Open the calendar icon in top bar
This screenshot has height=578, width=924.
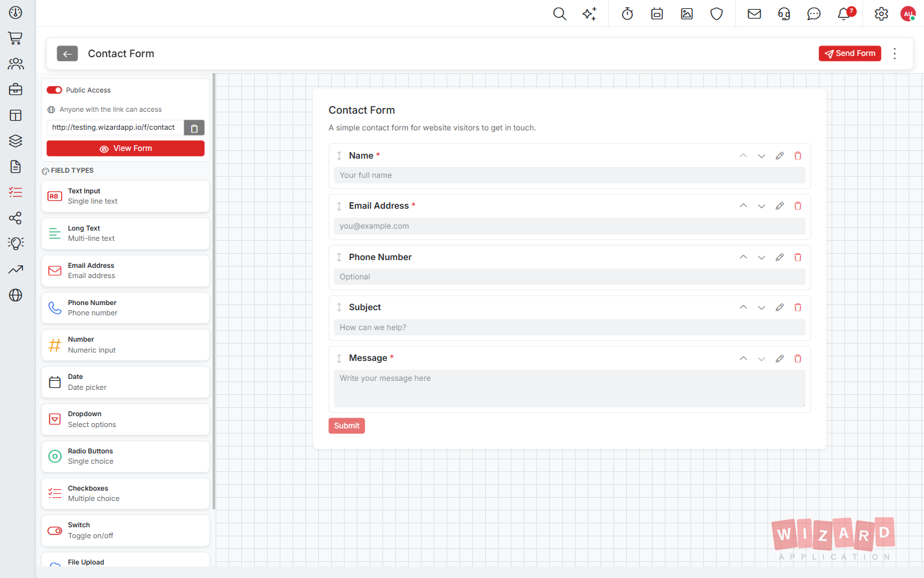click(x=657, y=13)
